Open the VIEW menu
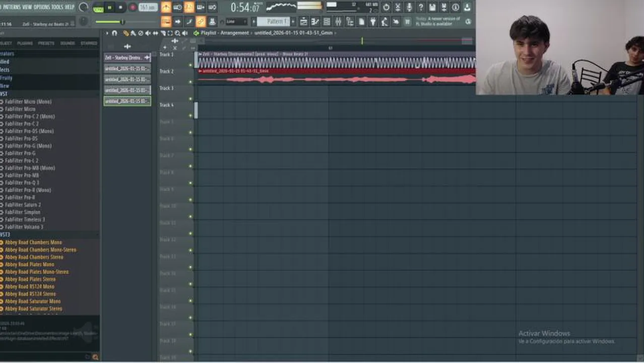The image size is (644, 363). tap(27, 7)
